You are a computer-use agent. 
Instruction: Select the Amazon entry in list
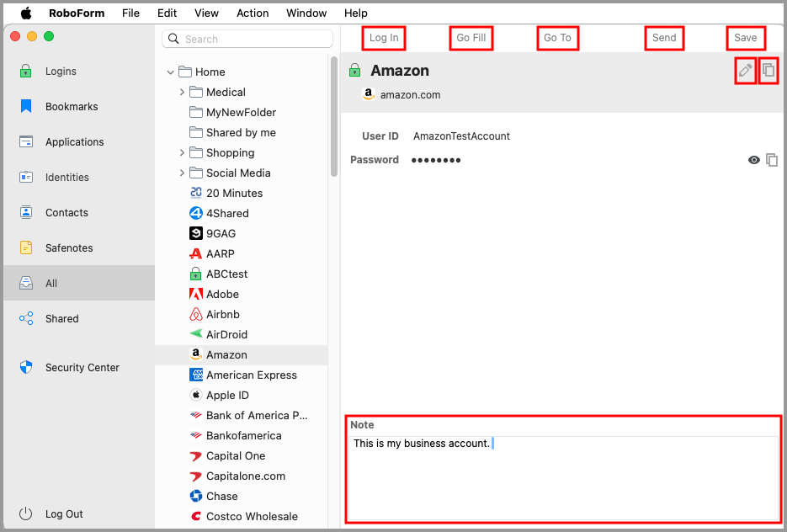pyautogui.click(x=241, y=355)
